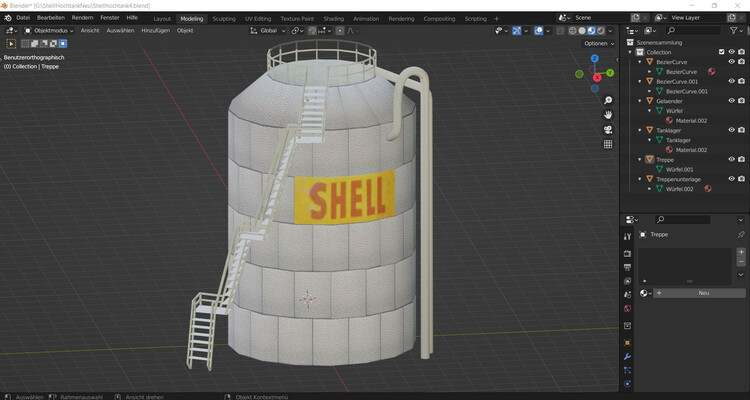
Task: Open the pivot point dropdown
Action: point(298,31)
